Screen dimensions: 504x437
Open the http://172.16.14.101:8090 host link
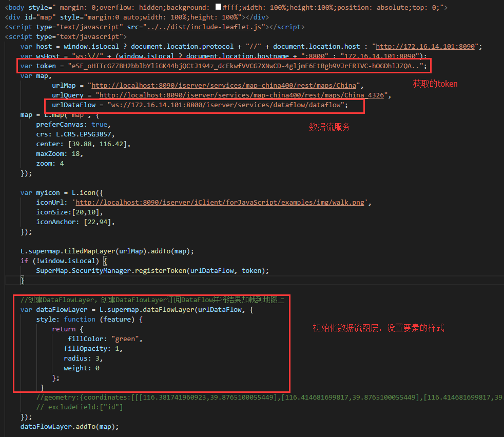tap(425, 47)
